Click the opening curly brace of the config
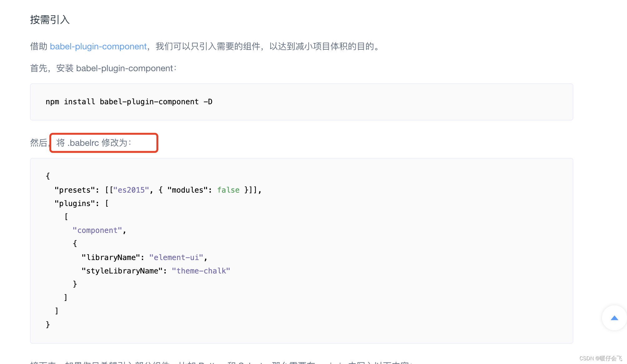Screen dimensions: 627x364 pyautogui.click(x=48, y=176)
